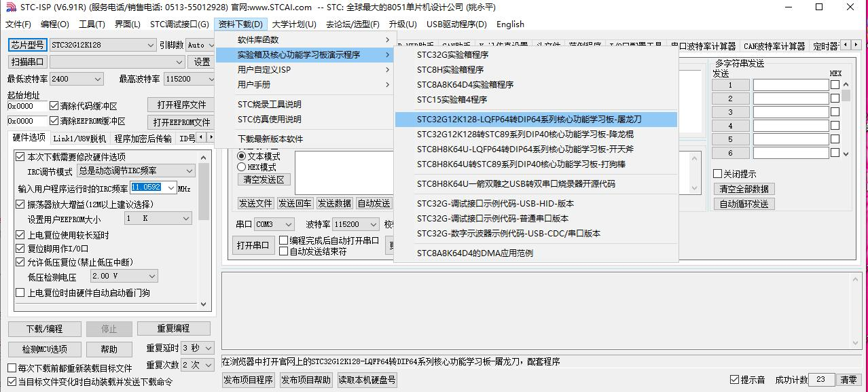Toggle 上电复位使用较长延时 checkbox
Viewport: 868px width, 392px height.
click(20, 235)
